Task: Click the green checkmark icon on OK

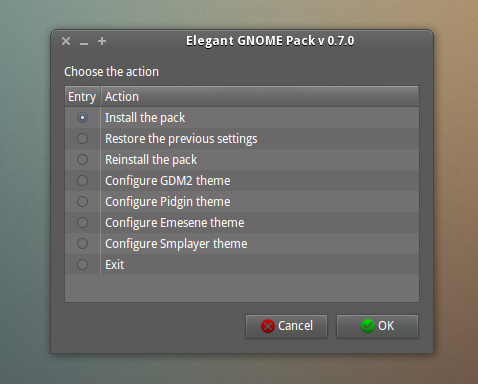Action: point(368,326)
